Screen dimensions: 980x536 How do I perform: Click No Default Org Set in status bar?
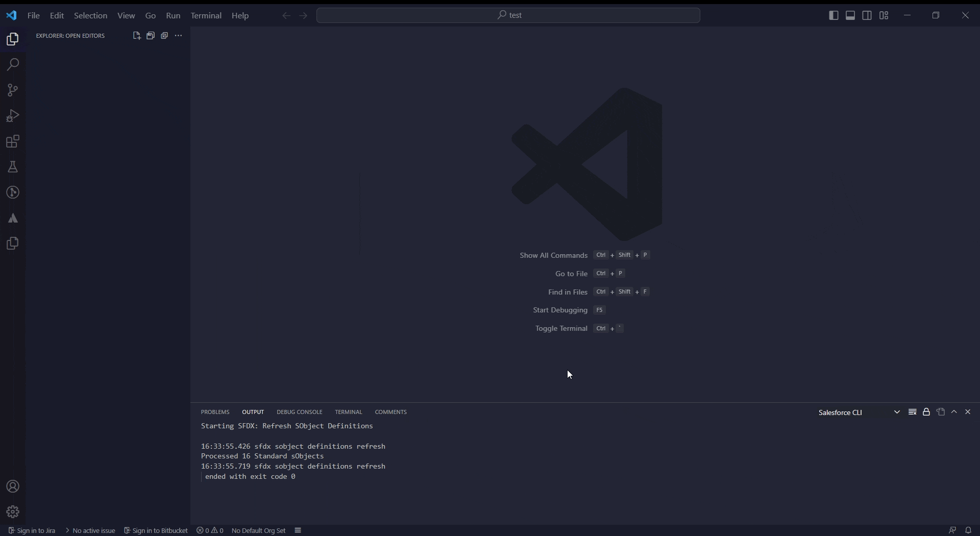(x=259, y=530)
